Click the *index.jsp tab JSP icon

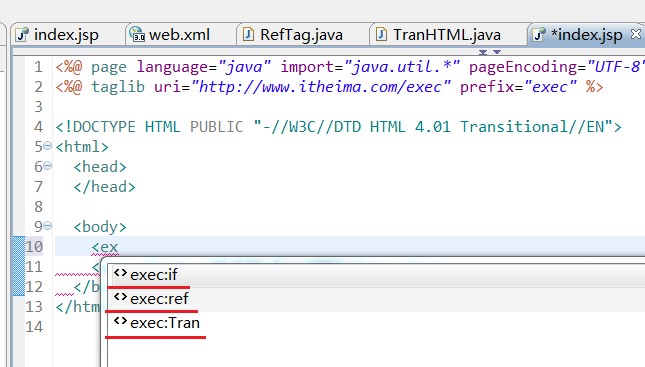pyautogui.click(x=539, y=35)
